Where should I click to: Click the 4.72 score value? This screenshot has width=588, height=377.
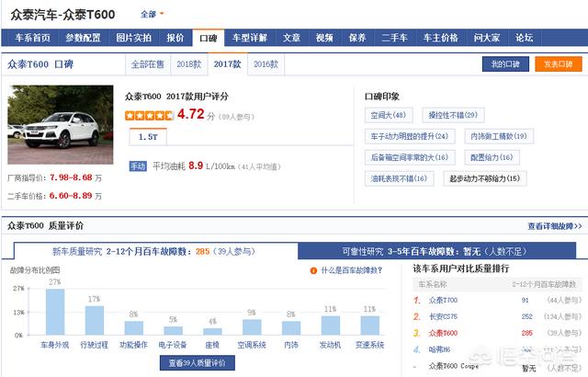[190, 114]
